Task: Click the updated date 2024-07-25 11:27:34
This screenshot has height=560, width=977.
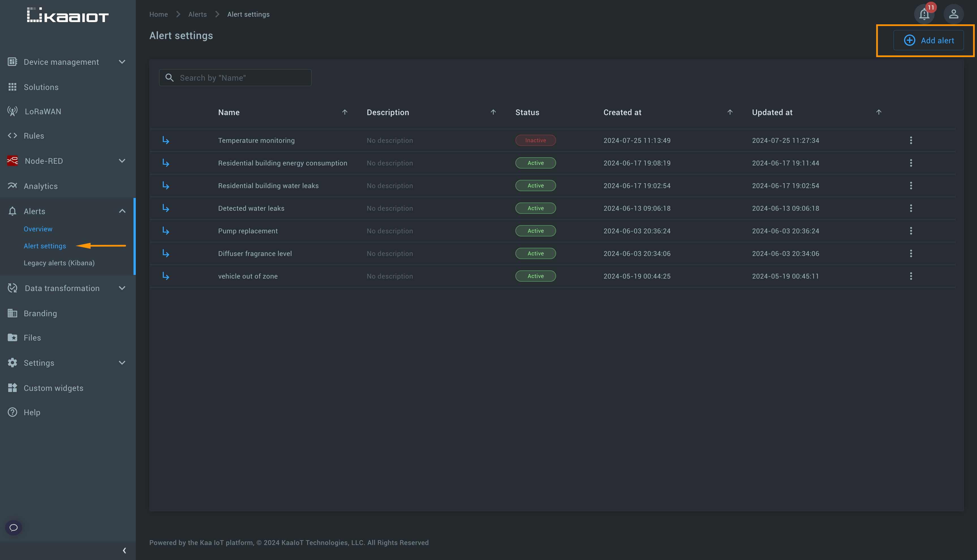Action: pyautogui.click(x=786, y=141)
